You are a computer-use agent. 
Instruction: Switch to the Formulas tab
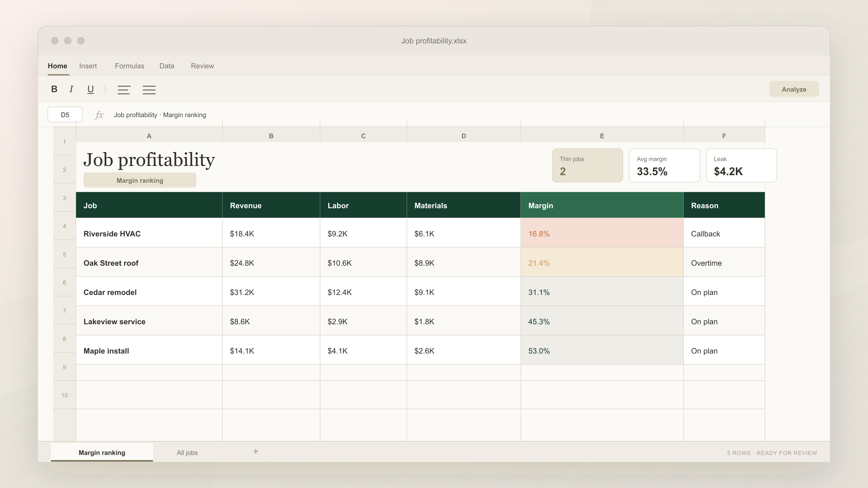[129, 66]
